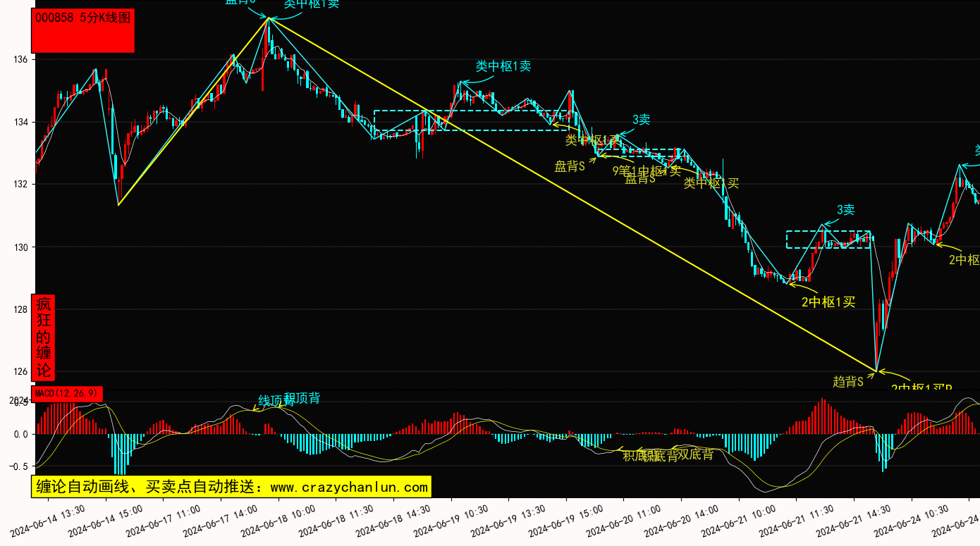Click the 双底背 MACD annotation

[x=696, y=455]
